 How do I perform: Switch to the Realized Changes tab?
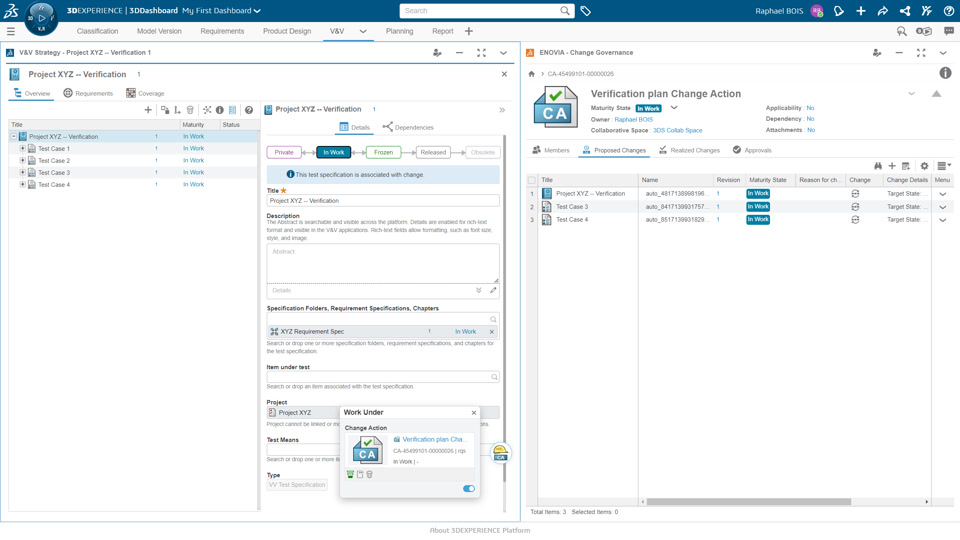point(689,150)
